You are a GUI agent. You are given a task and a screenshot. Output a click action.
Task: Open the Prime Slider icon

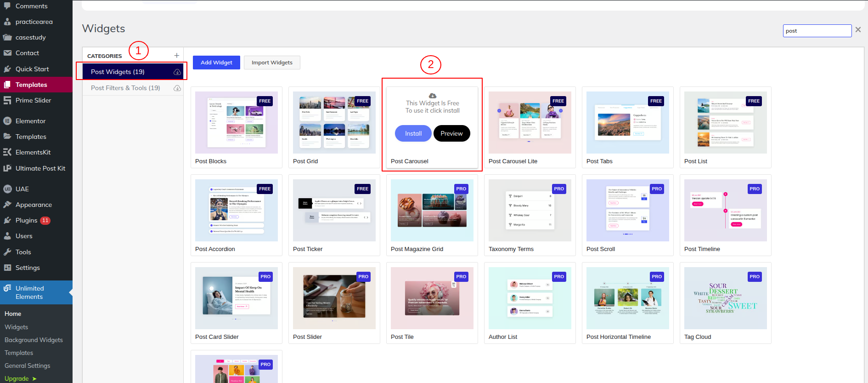(7, 100)
